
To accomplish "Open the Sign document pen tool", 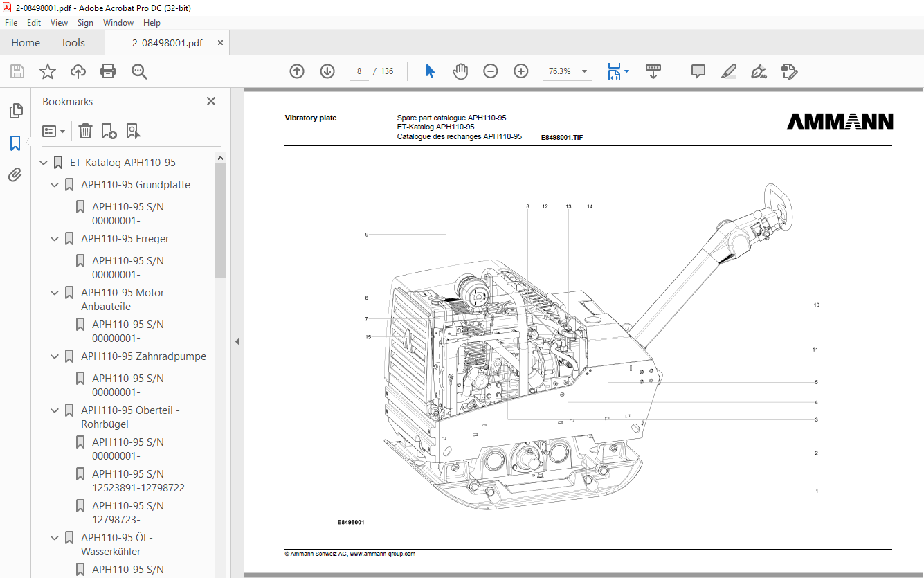I will (x=759, y=71).
